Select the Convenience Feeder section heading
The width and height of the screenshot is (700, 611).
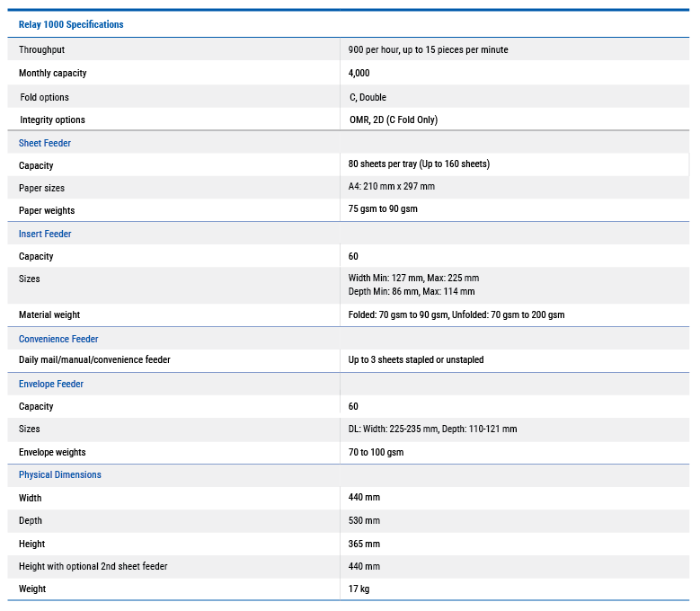(x=58, y=339)
